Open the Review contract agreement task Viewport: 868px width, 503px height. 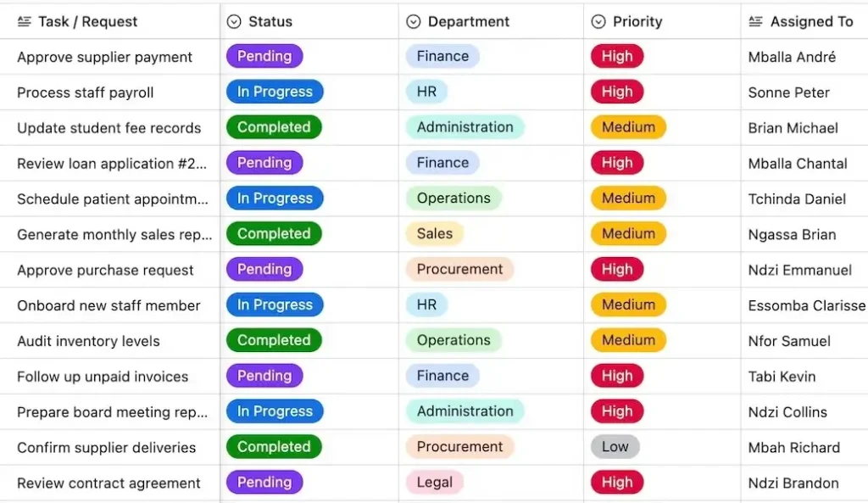(x=108, y=483)
